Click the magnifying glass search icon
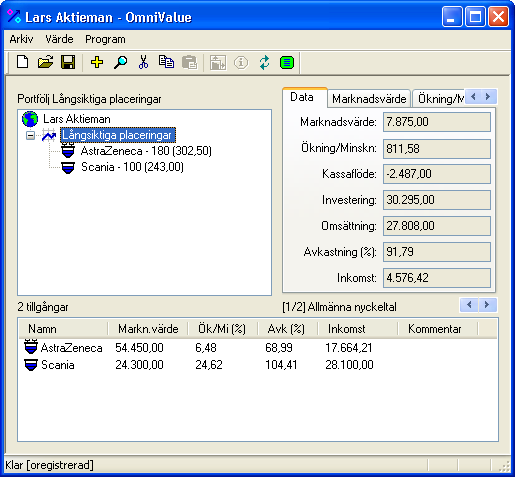This screenshot has height=477, width=515. (x=120, y=62)
